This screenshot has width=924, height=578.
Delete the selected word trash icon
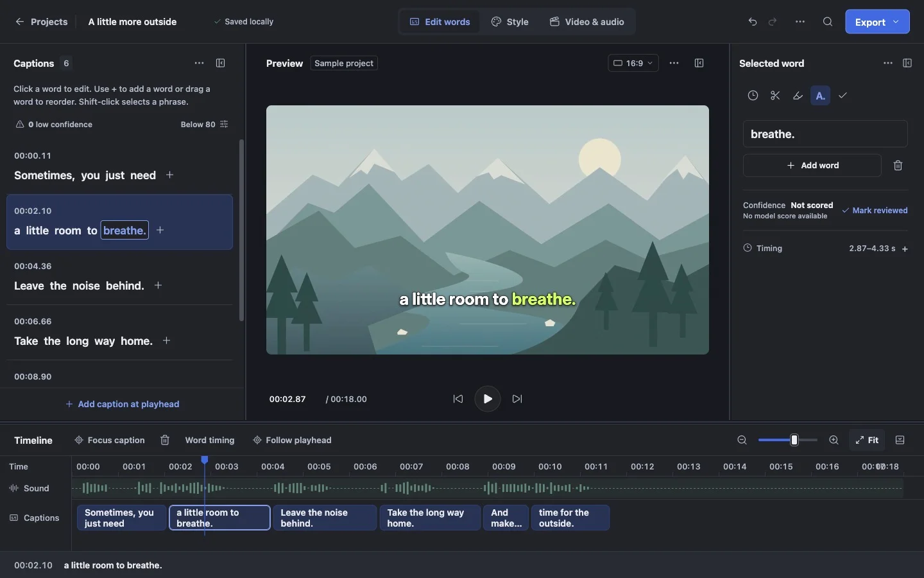coord(898,166)
